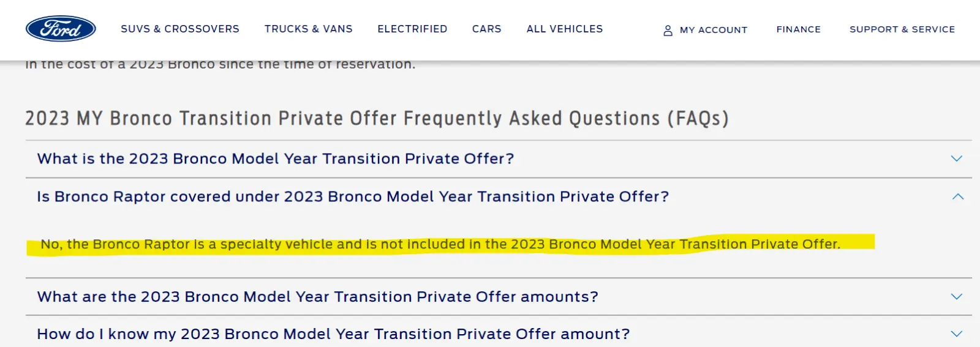Choose All Vehicles in the top navigation
The image size is (980, 347).
(x=565, y=29)
